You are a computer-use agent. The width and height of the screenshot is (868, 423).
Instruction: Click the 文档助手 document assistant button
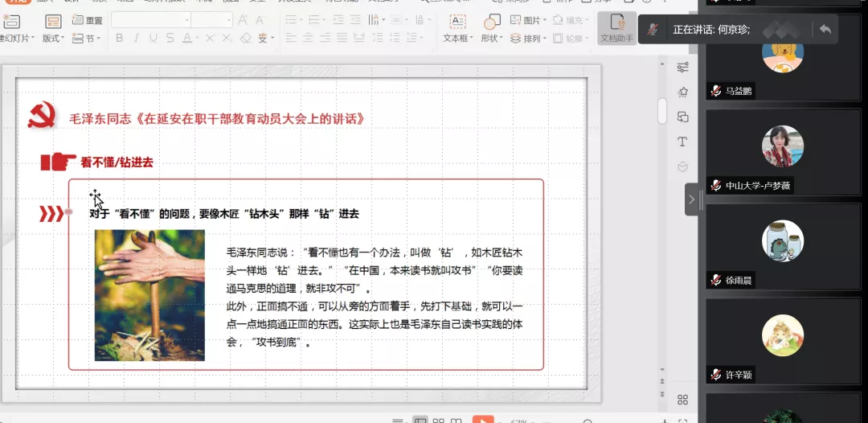click(616, 28)
